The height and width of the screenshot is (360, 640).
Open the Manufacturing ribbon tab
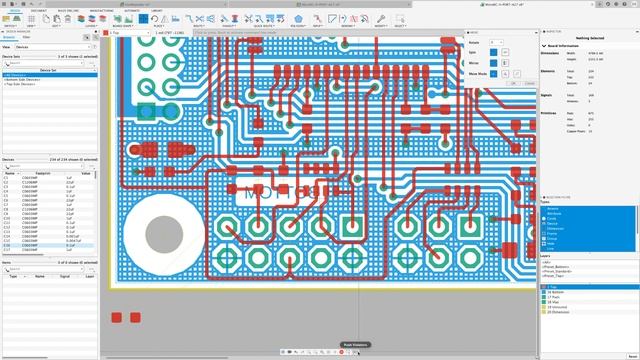pos(102,11)
